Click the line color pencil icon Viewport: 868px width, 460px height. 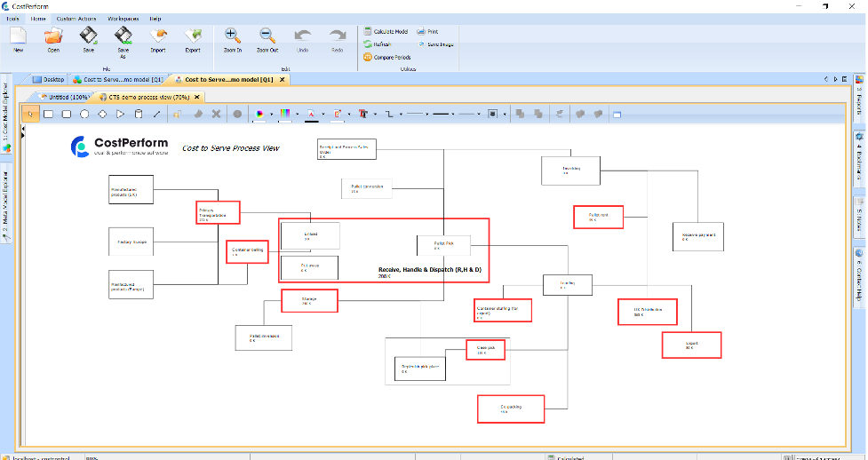pos(337,114)
